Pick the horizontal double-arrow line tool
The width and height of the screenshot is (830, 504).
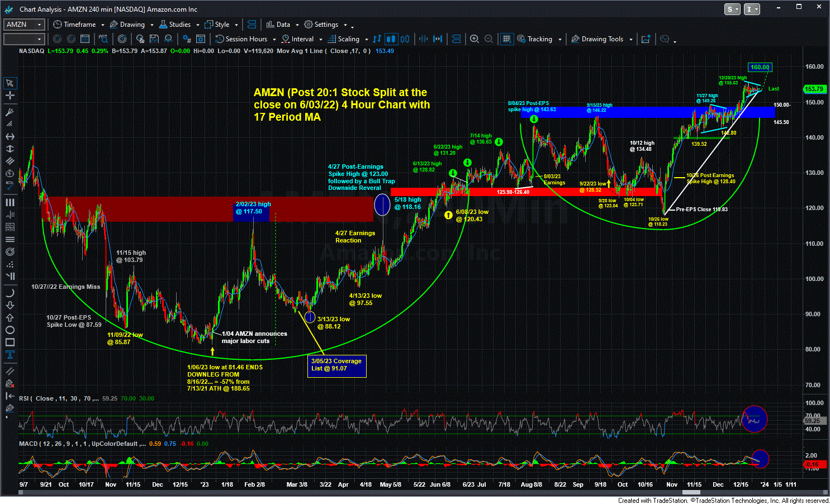10,137
